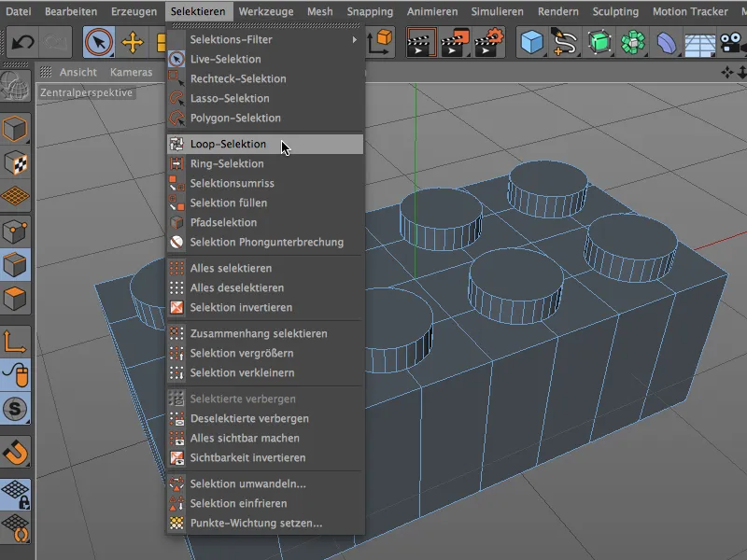Click the blue Cube primitive icon
747x560 pixels.
point(531,43)
